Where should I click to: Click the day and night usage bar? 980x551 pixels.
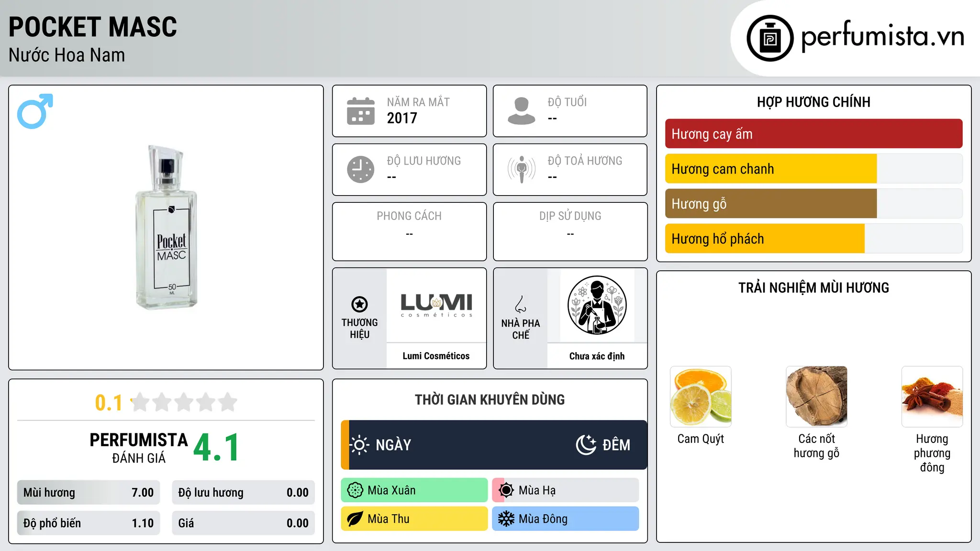494,445
